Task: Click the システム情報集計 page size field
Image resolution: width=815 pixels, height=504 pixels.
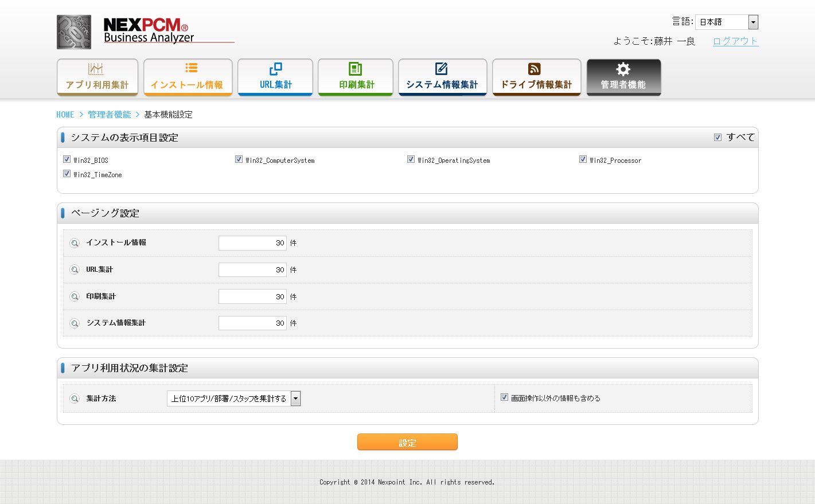Action: click(252, 323)
